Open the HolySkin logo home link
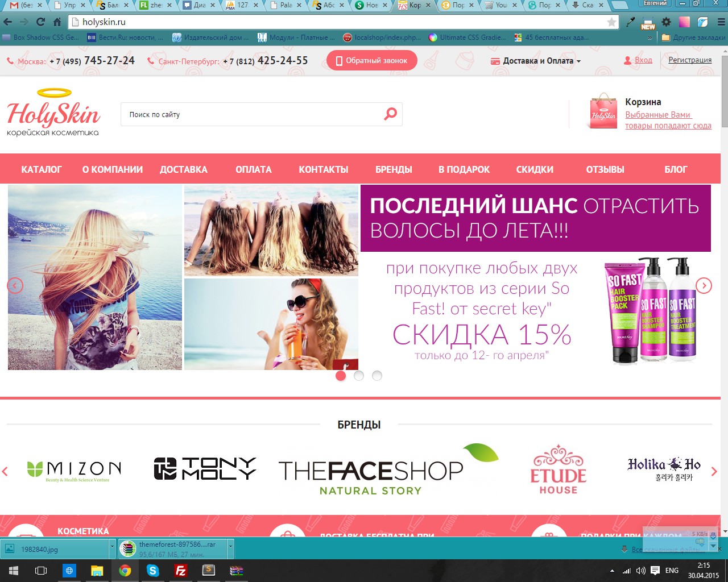Viewport: 728px width, 582px height. point(53,113)
